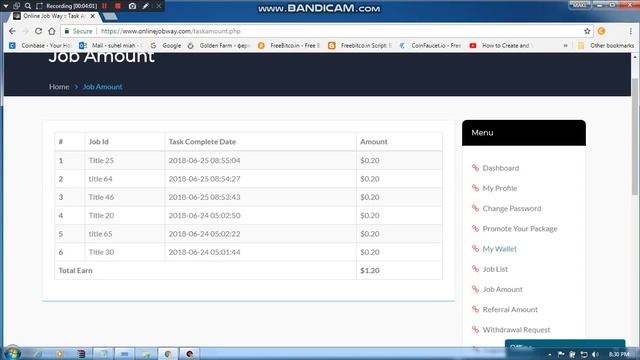The height and width of the screenshot is (360, 640).
Task: Go to Home in the breadcrumb
Action: pos(59,87)
